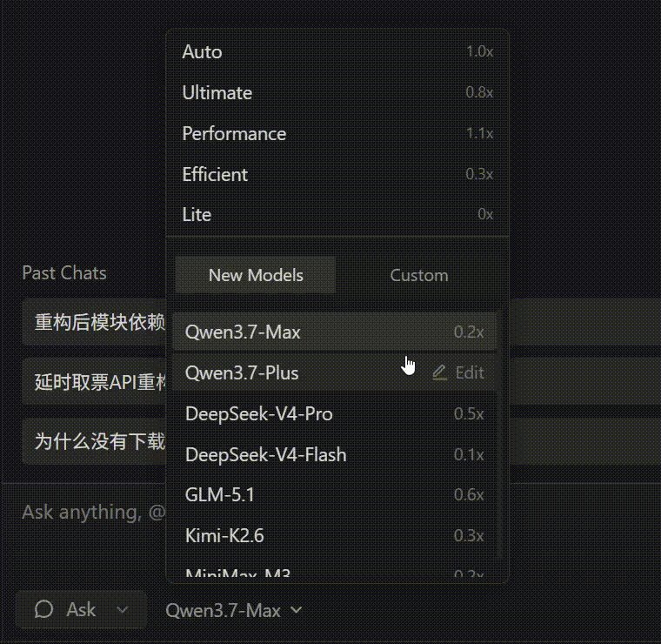The width and height of the screenshot is (661, 644).
Task: Open the Qwen3.7-Max model selector dropdown
Action: [234, 610]
